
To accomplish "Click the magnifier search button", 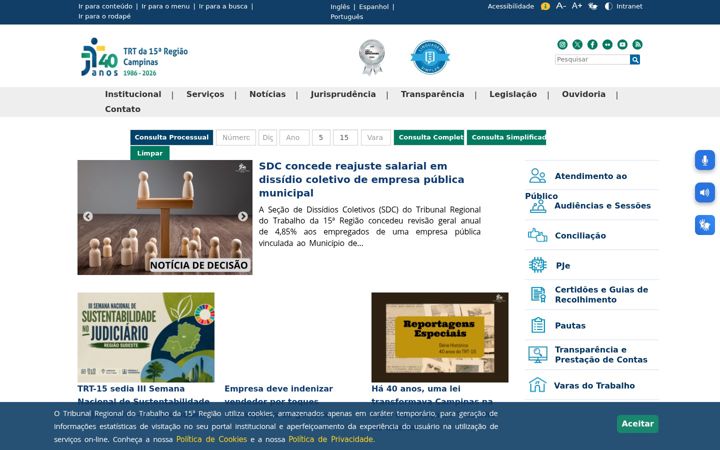I will [x=635, y=59].
